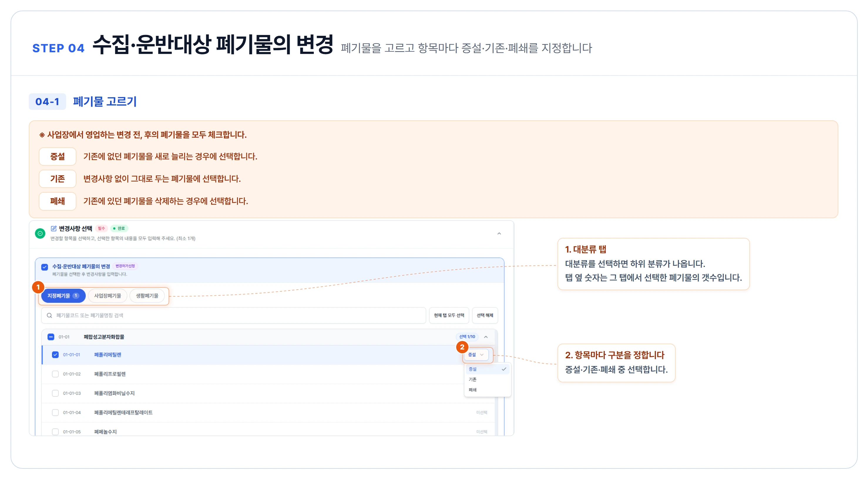Check the 01-01-02 폐폴리프로필렌 checkbox
The width and height of the screenshot is (868, 479).
(55, 374)
